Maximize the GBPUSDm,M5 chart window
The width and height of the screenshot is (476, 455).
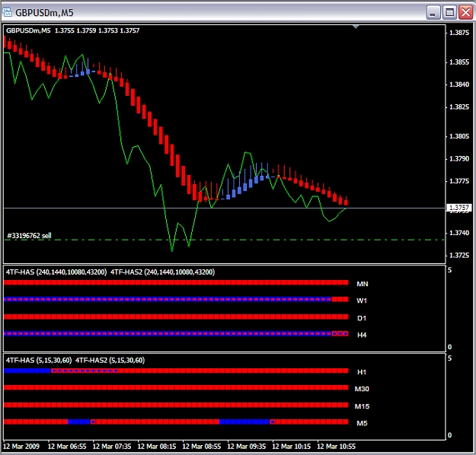449,13
